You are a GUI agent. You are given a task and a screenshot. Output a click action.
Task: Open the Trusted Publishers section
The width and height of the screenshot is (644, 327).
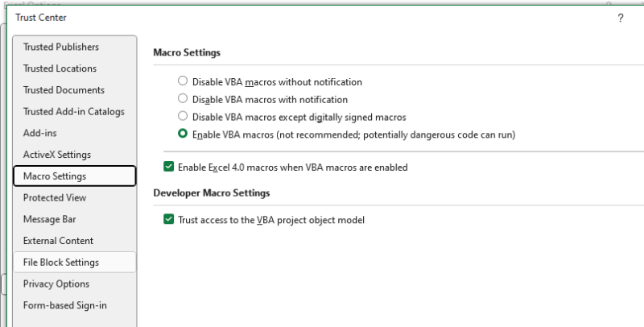coord(61,48)
